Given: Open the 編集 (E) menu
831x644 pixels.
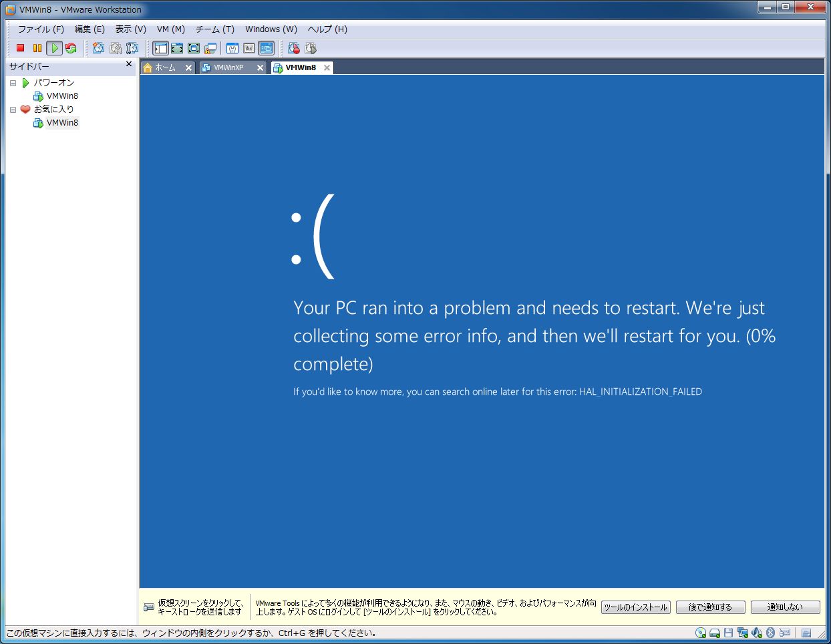Looking at the screenshot, I should pyautogui.click(x=90, y=29).
